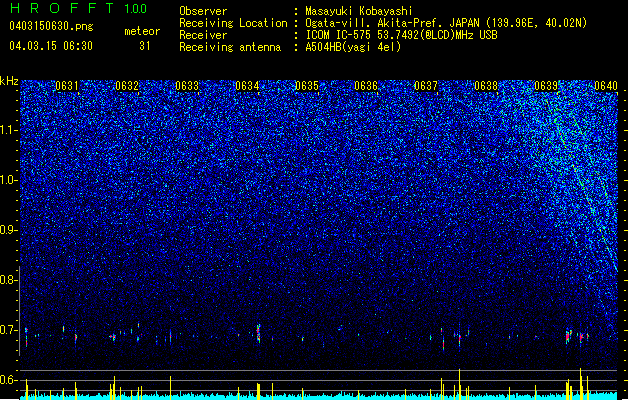Viewport: 629px width, 400px height.
Task: Click the 0631 time marker
Action: tap(67, 86)
